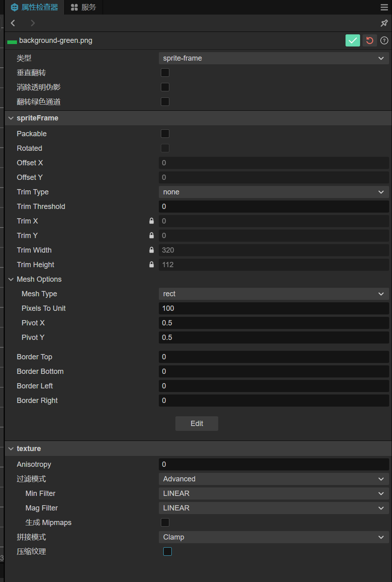Enable the 垂直翻转 checkbox
The width and height of the screenshot is (392, 582).
click(165, 73)
